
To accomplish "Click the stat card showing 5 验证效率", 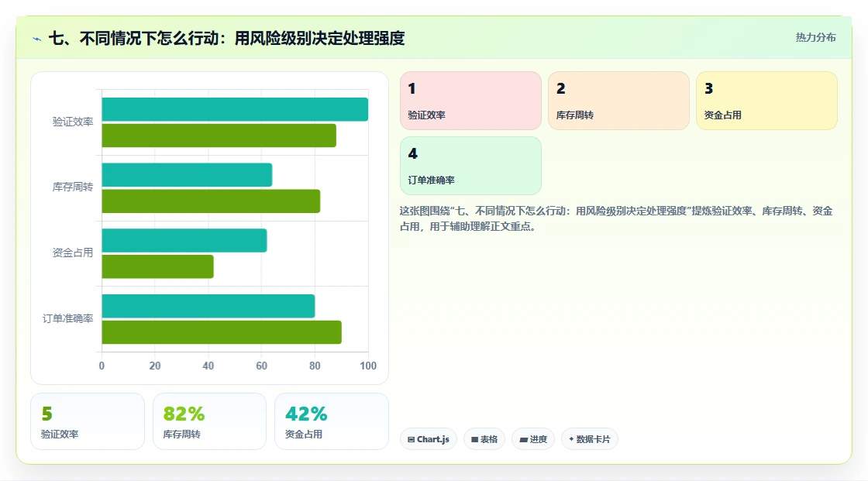I will click(x=88, y=421).
